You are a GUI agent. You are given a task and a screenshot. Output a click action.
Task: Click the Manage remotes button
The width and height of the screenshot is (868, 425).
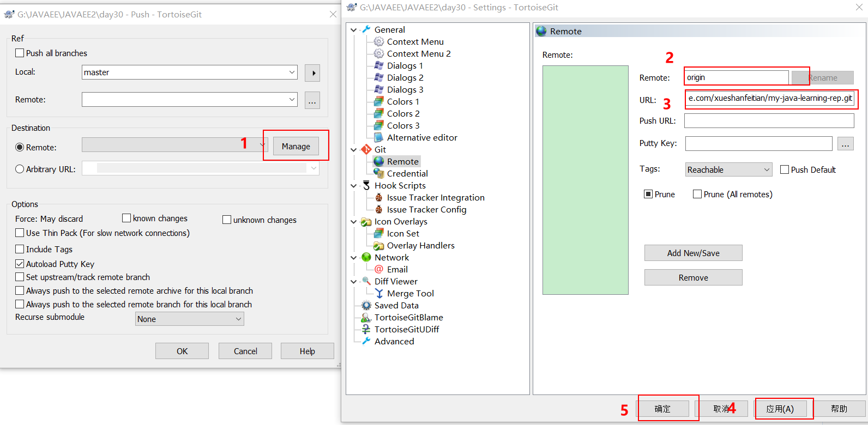pos(296,146)
